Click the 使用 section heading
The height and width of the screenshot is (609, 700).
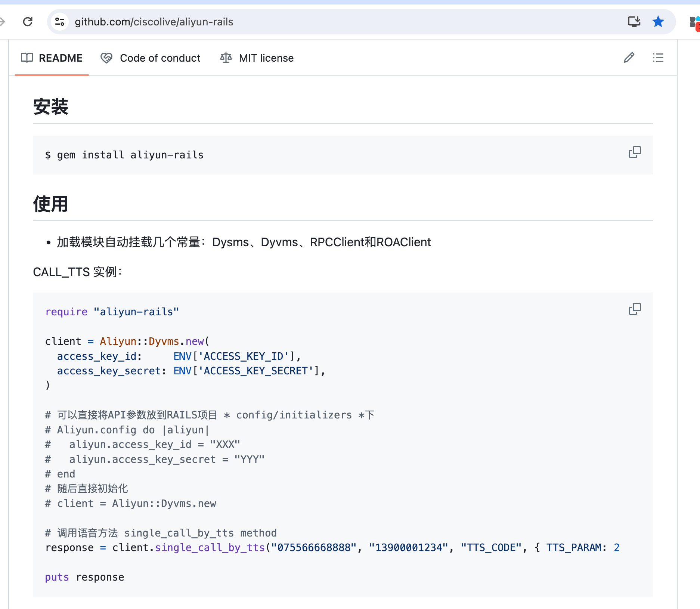pos(51,204)
